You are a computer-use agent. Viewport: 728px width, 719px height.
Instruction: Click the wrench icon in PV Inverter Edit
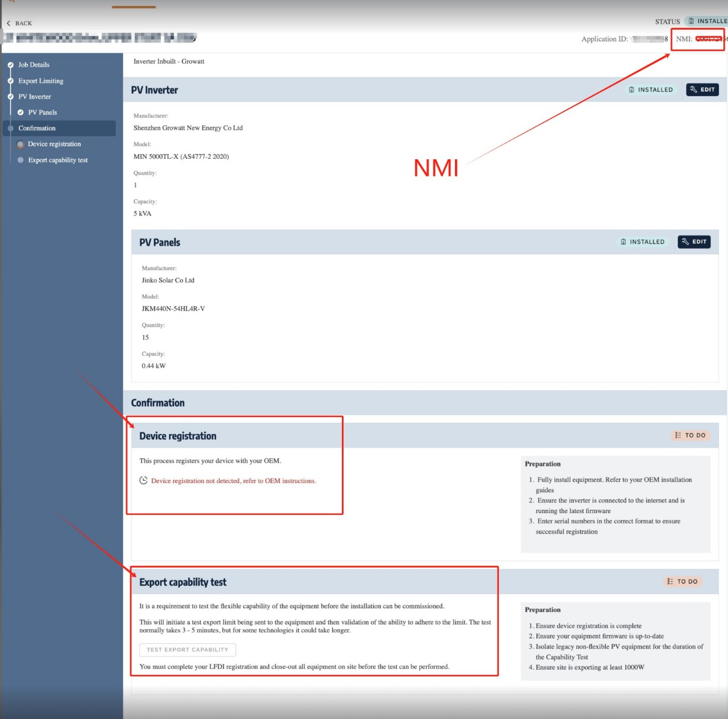click(x=693, y=90)
